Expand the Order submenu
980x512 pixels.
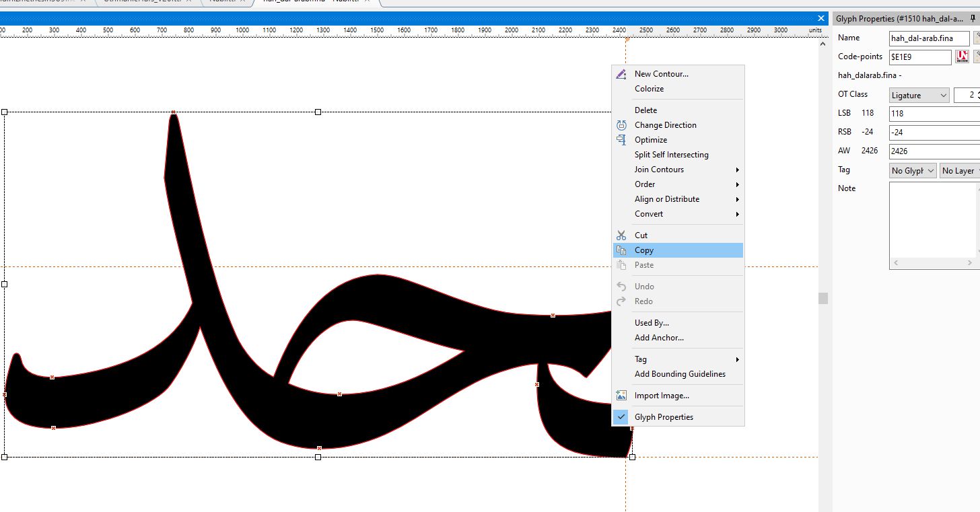click(678, 184)
